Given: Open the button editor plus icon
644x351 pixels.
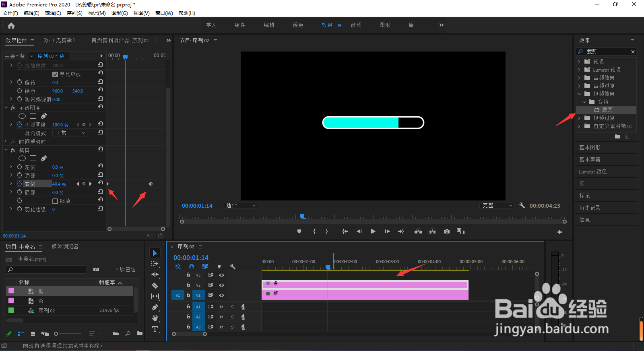Looking at the screenshot, I should pos(559,232).
